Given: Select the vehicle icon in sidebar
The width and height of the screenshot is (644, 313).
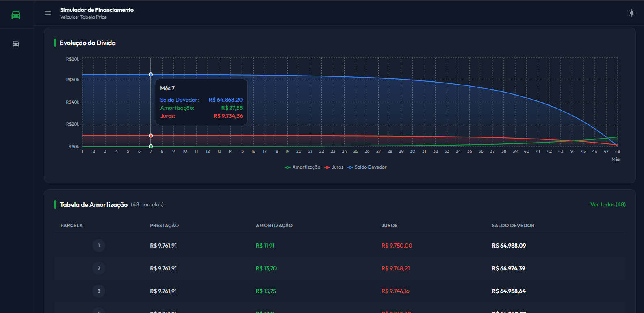Looking at the screenshot, I should tap(16, 44).
